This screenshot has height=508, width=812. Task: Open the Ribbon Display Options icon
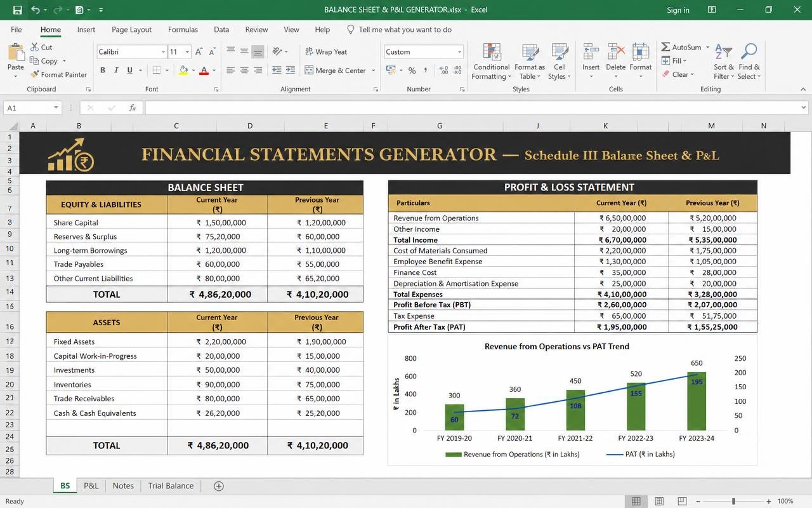pyautogui.click(x=712, y=10)
